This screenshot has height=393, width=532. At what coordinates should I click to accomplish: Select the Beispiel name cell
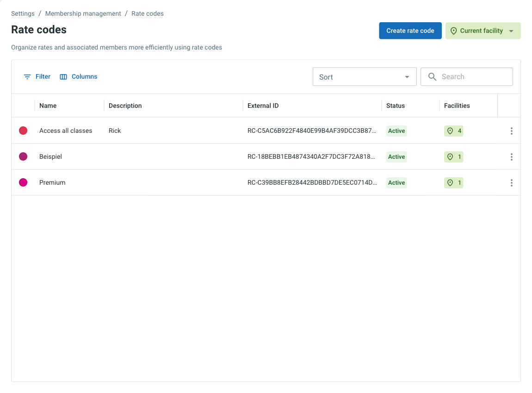(50, 156)
